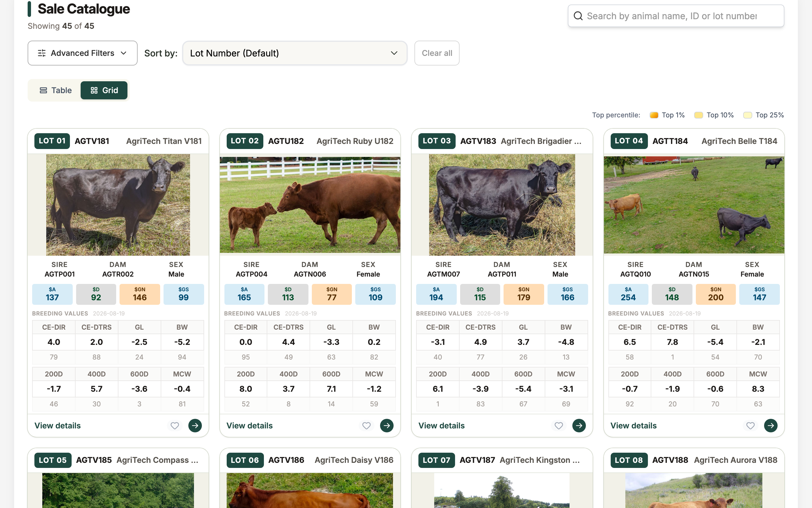Select the $GN 200 index on Lot 04

[716, 294]
